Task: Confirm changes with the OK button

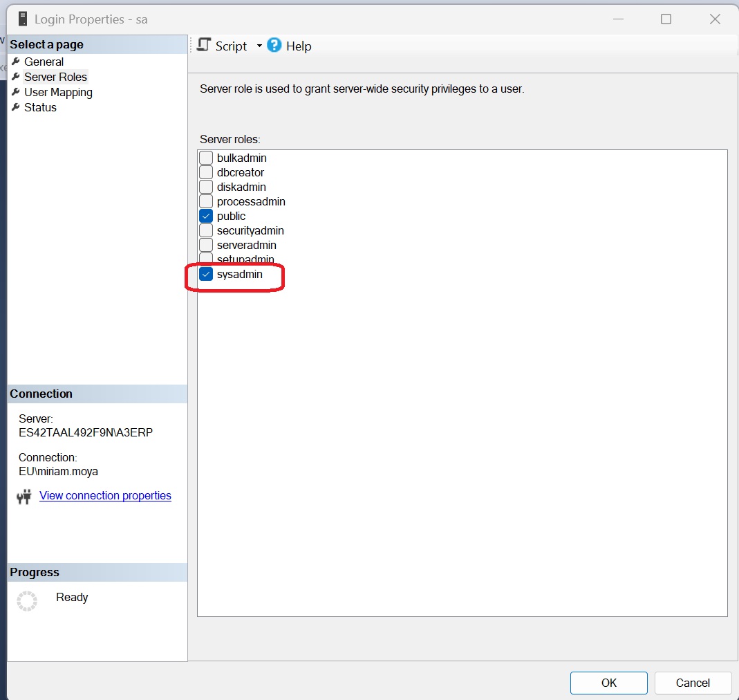Action: 609,683
